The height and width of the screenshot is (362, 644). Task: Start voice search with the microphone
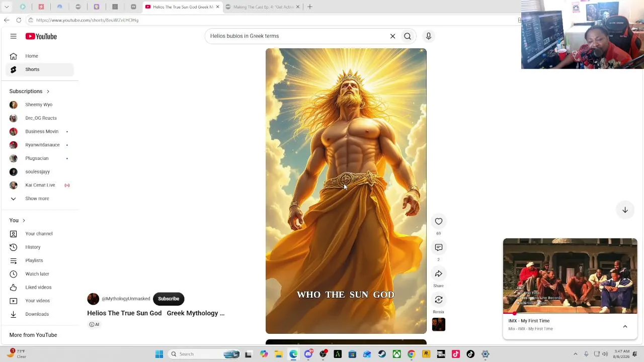(429, 36)
